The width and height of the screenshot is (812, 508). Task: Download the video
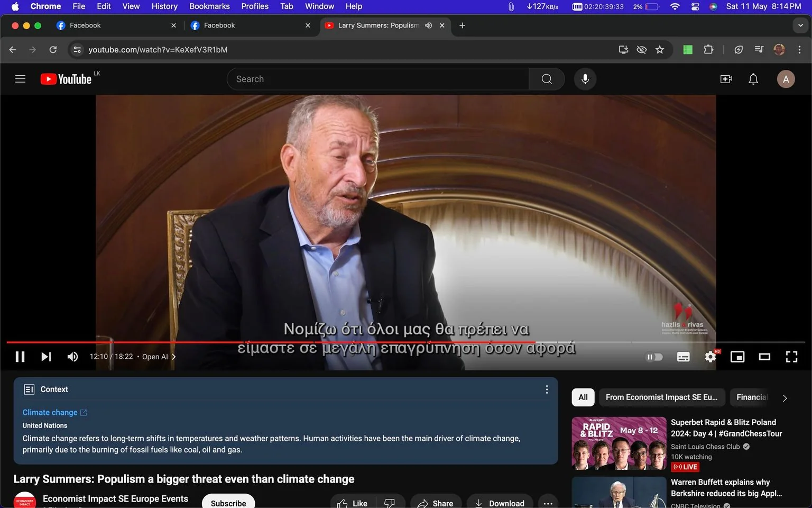tap(500, 503)
